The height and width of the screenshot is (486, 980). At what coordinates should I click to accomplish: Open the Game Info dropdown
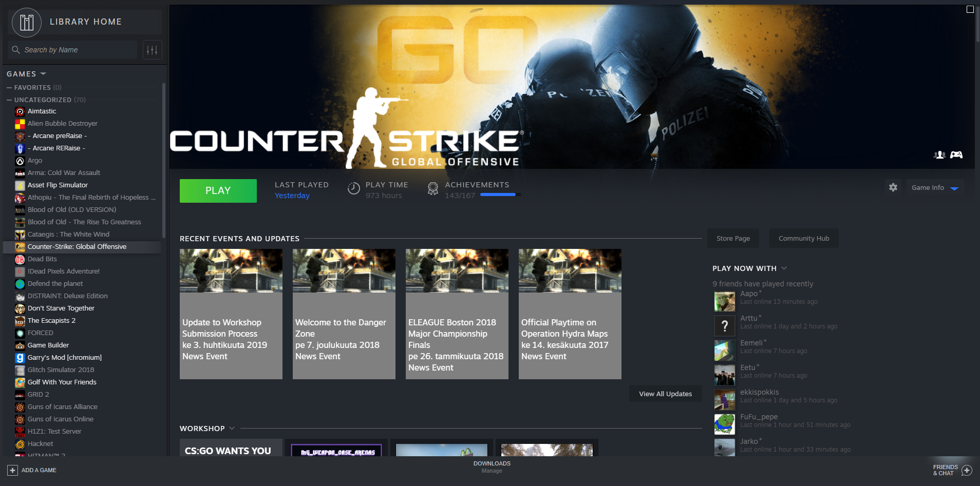pos(935,188)
